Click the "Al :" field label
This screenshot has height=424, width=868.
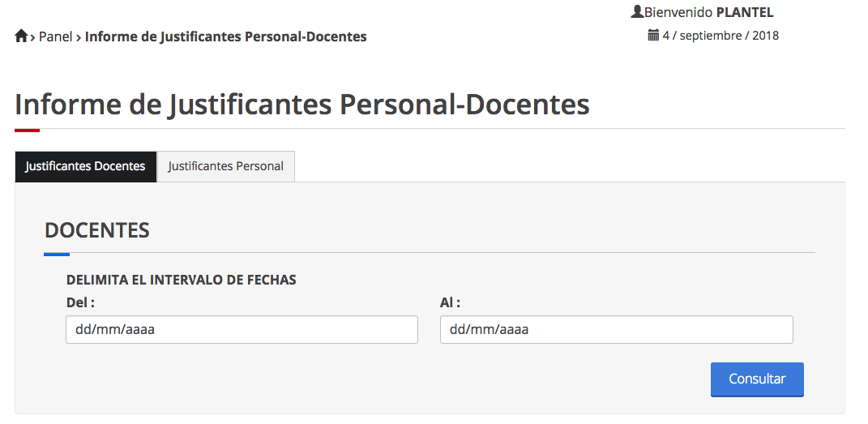[x=450, y=302]
